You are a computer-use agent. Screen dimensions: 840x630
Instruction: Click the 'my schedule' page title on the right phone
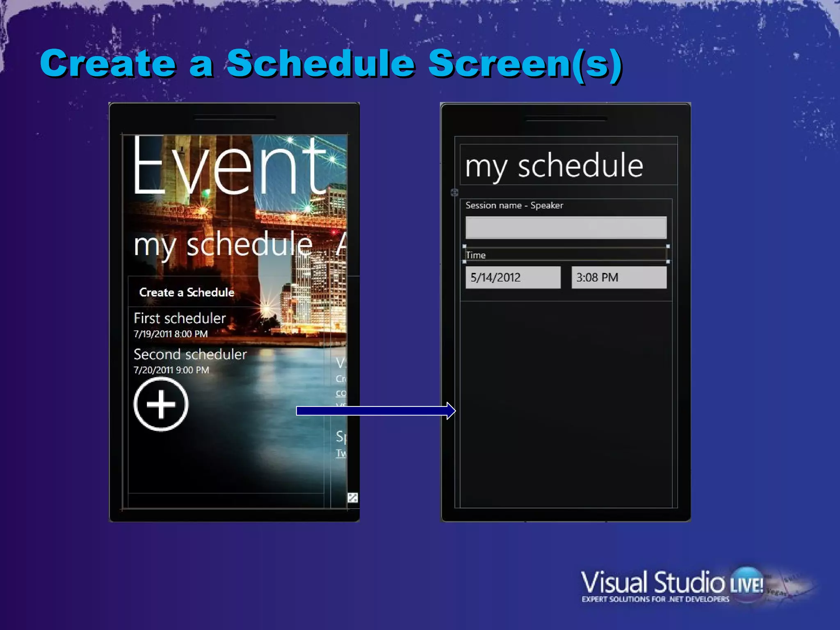[x=554, y=166]
